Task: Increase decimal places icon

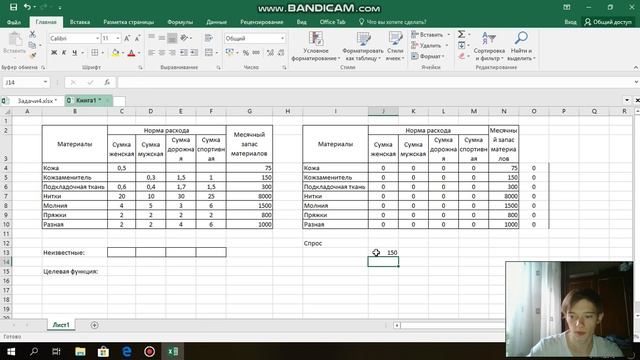Action: (270, 53)
